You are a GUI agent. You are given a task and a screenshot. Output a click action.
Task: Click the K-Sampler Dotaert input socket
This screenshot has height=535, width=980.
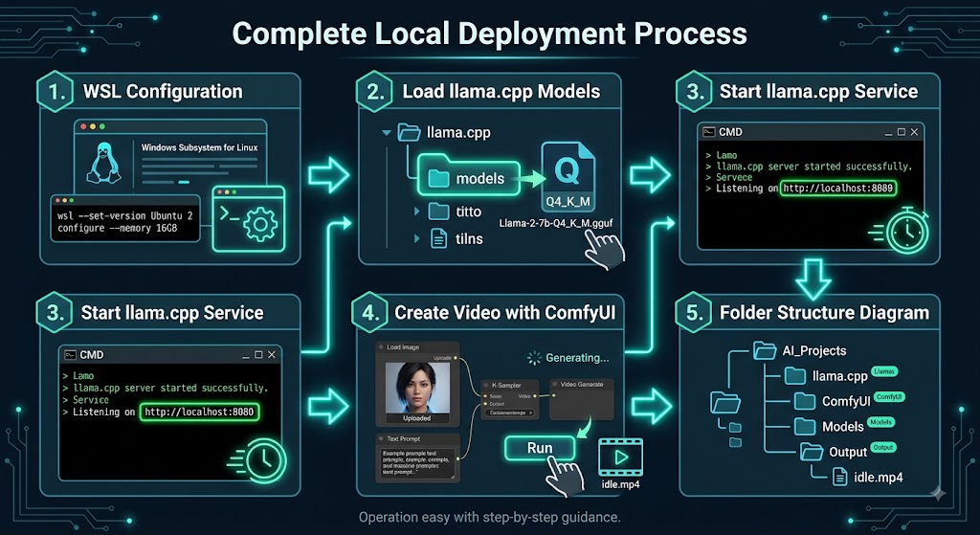[485, 404]
